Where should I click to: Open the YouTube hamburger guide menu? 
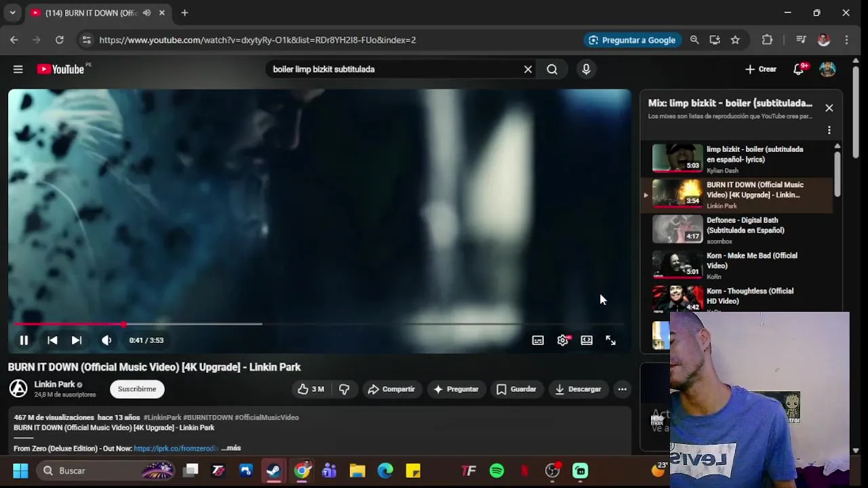[x=18, y=69]
